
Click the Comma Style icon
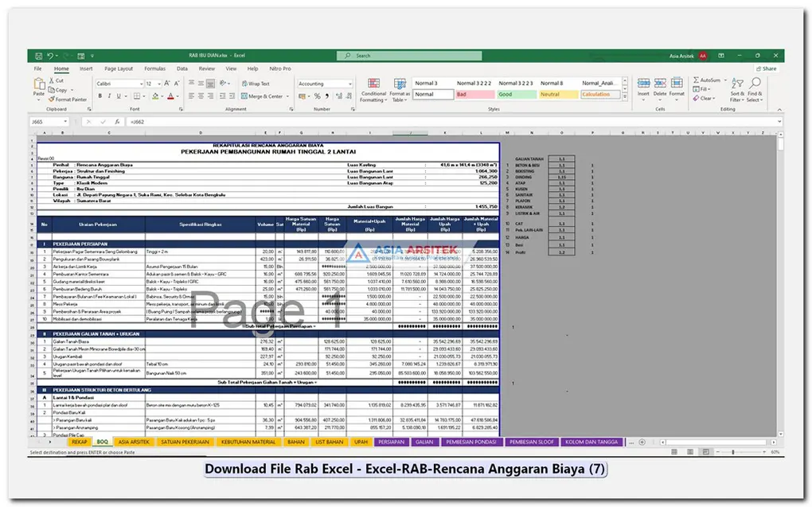(x=326, y=96)
